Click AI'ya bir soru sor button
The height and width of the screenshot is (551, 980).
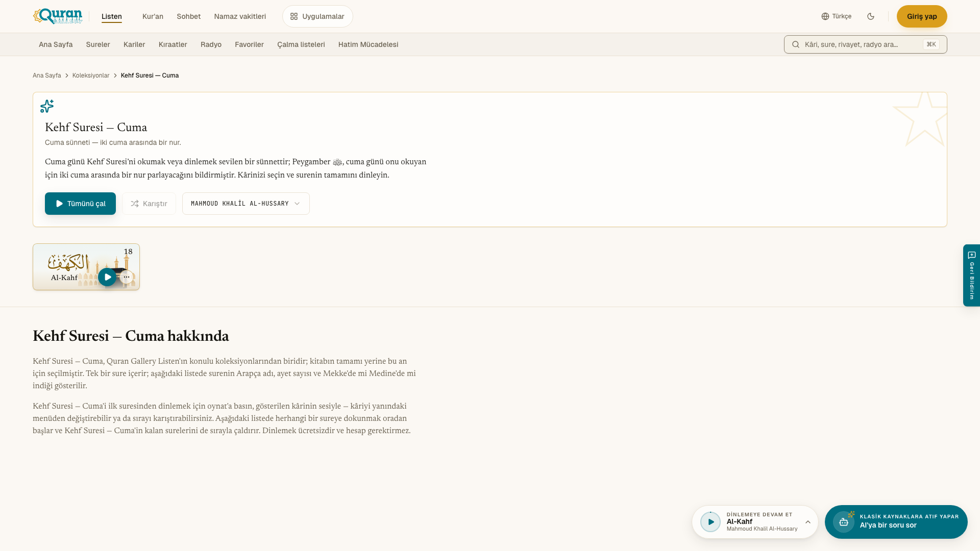tap(896, 522)
